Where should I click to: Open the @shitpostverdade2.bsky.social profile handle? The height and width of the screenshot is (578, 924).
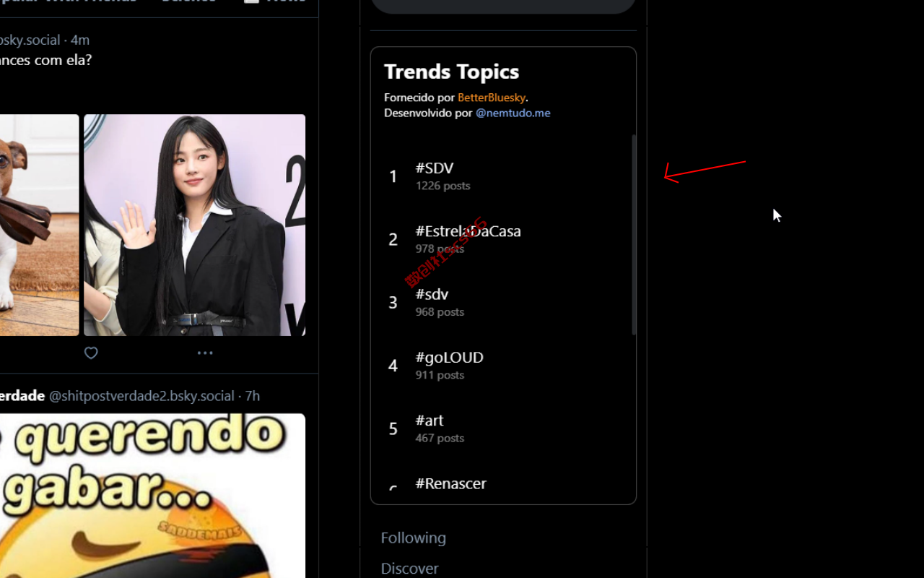(141, 396)
